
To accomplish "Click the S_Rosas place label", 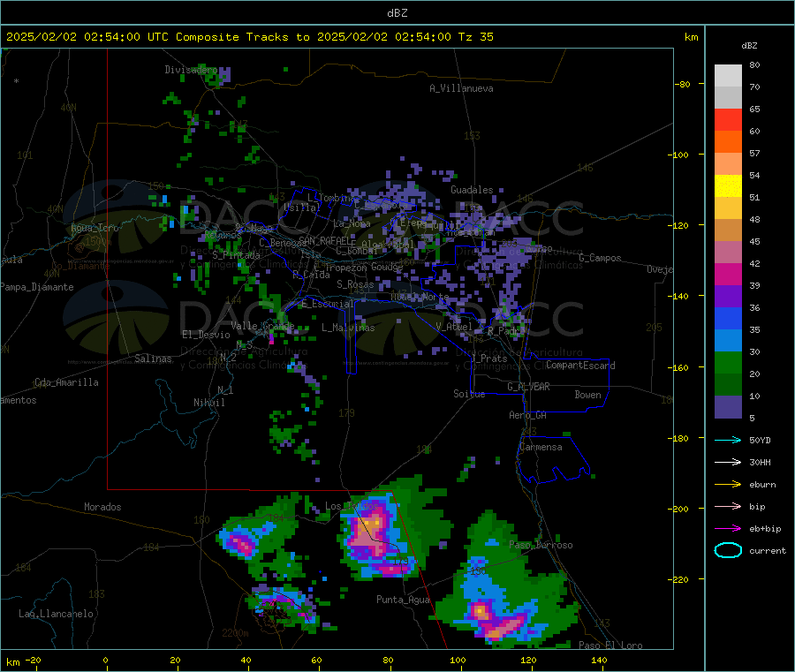I will [355, 284].
